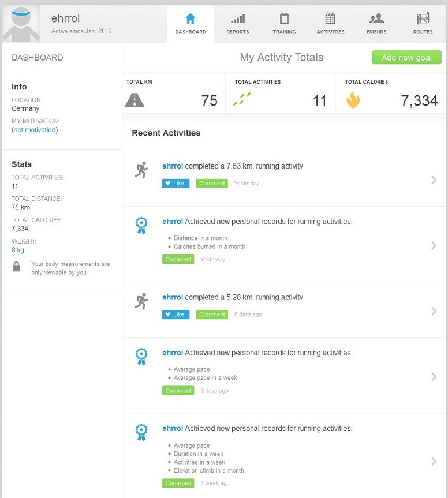
Task: Click the Dashboard home icon
Action: click(x=191, y=18)
